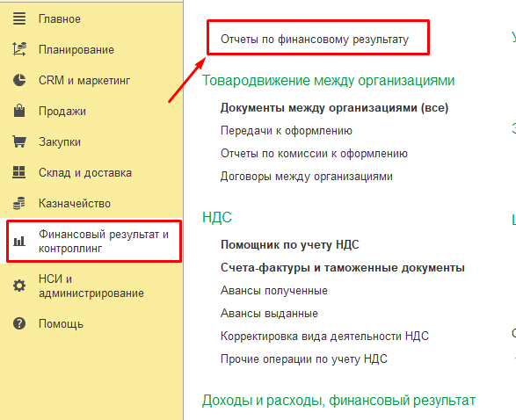Image resolution: width=516 pixels, height=420 pixels.
Task: Open Прочие операции по учету НДС
Action: [x=304, y=358]
